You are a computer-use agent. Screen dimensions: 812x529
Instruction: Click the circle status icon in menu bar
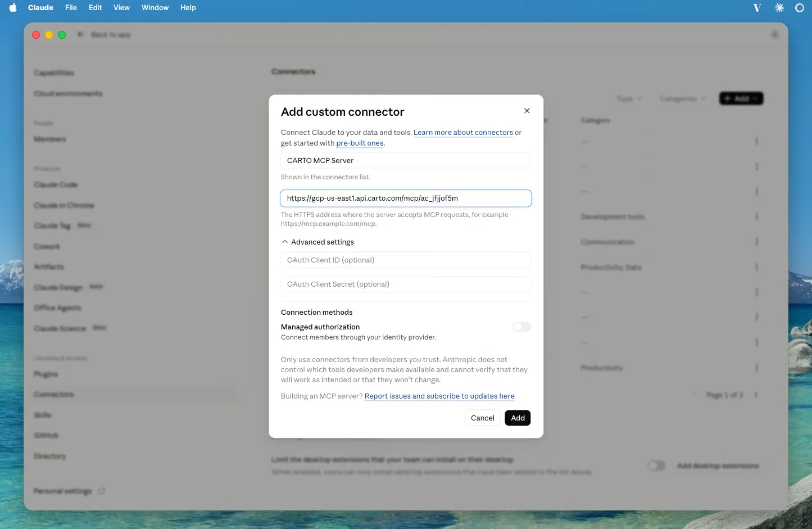click(800, 8)
